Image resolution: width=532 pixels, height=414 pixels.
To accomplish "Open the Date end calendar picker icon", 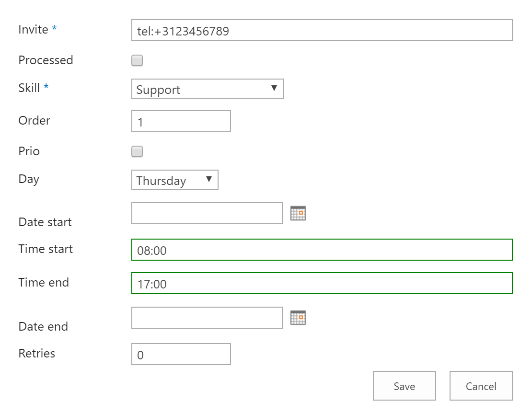I will [x=298, y=318].
